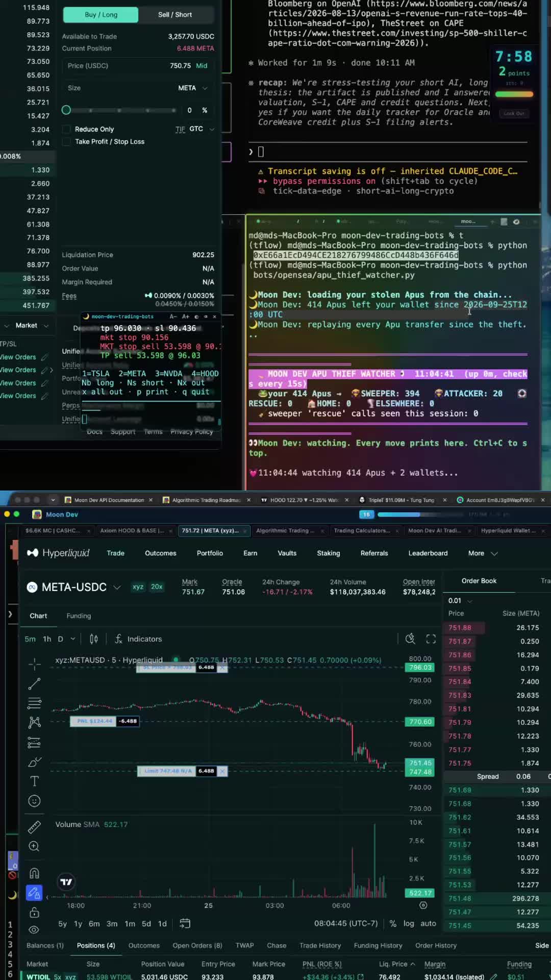Open the Open Orders (8) tab
The image size is (551, 980).
click(197, 946)
